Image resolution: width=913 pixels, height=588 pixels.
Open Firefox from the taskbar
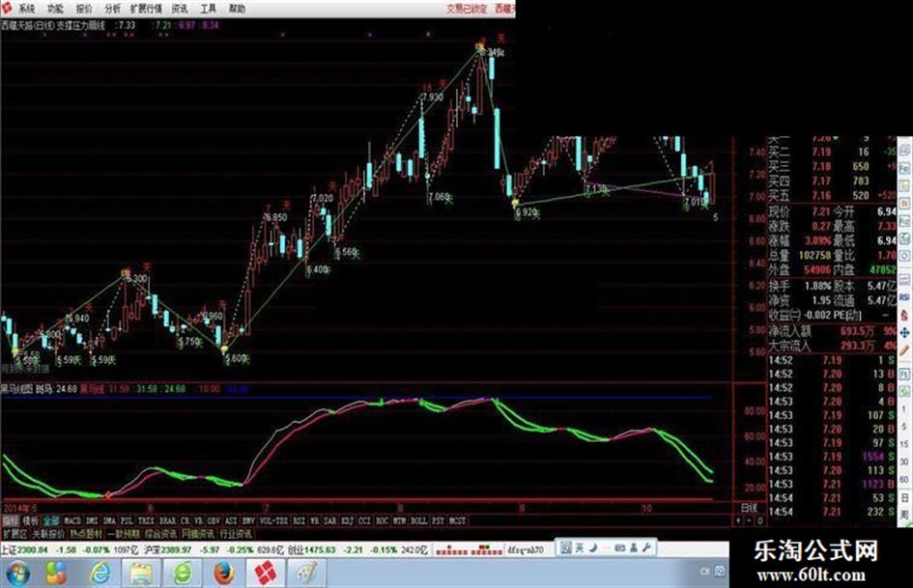[x=223, y=574]
